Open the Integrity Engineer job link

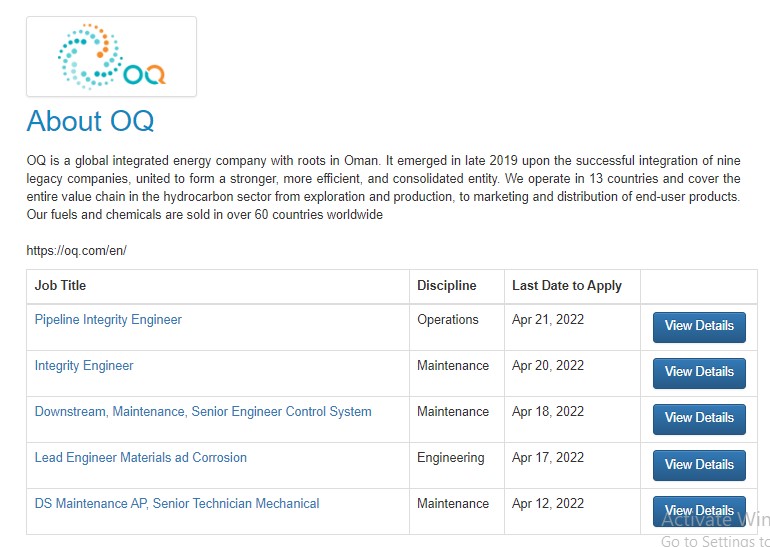pos(84,366)
